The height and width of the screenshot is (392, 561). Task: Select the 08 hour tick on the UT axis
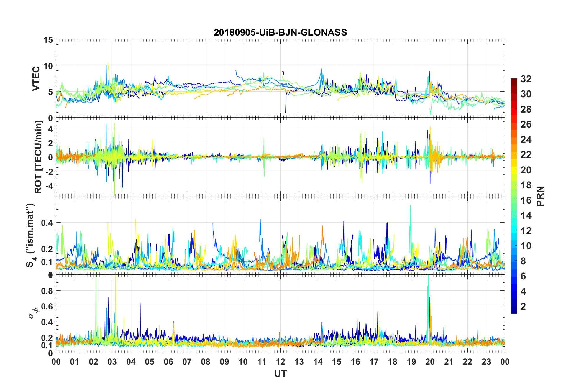point(206,362)
